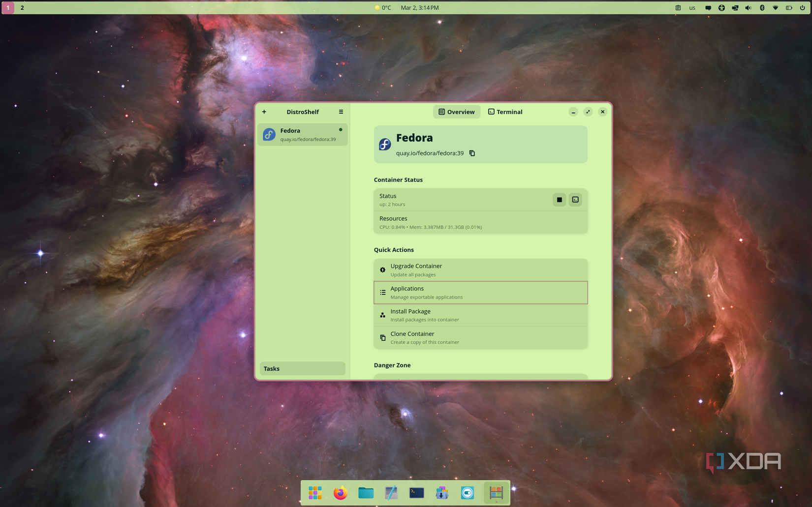Launch Firefox from the dock
The height and width of the screenshot is (507, 812).
click(340, 493)
